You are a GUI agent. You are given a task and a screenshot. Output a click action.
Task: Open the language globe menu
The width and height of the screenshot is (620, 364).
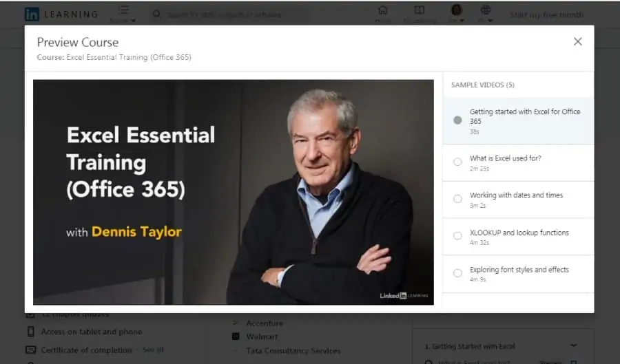(x=486, y=10)
